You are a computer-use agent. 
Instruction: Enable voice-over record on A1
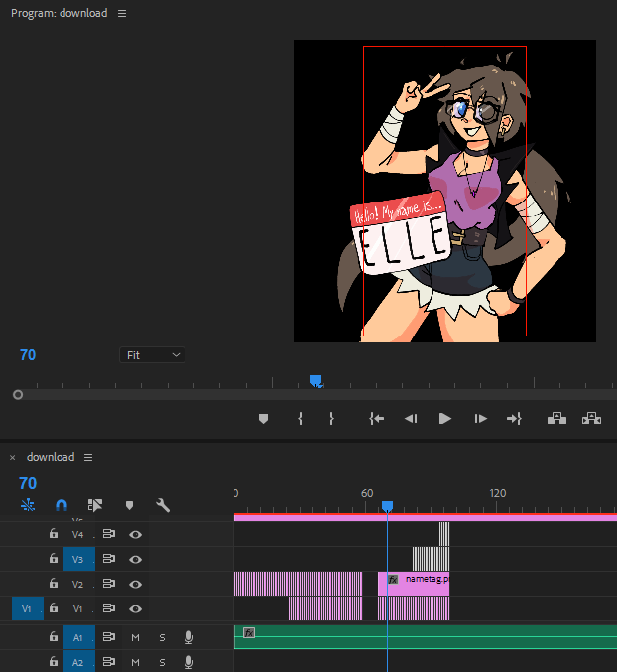(x=188, y=637)
